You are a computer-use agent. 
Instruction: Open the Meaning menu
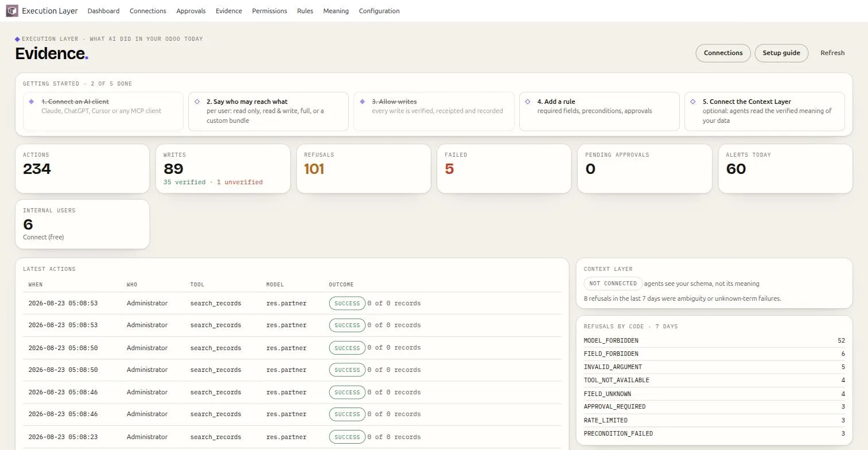pyautogui.click(x=336, y=11)
